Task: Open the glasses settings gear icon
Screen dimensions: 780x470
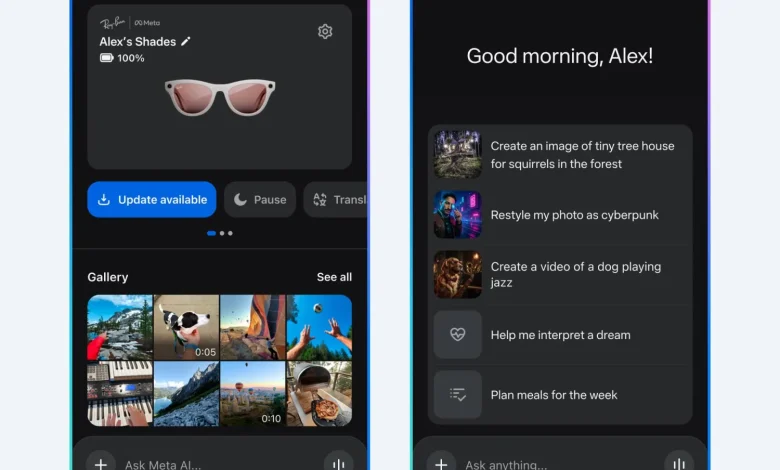Action: (325, 31)
